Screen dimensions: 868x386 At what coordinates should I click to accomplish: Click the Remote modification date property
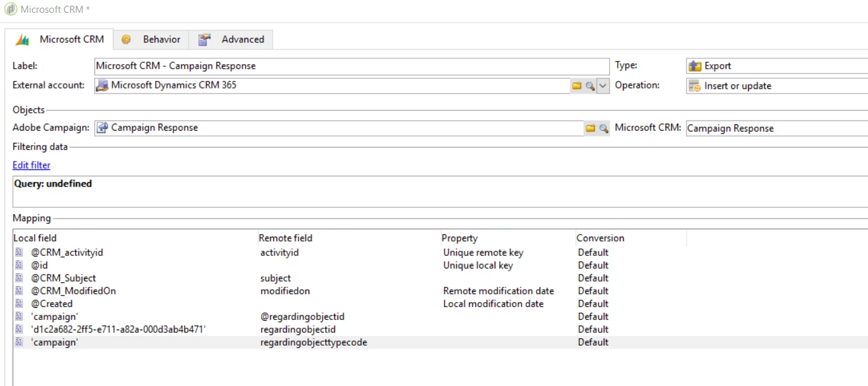[x=498, y=291]
